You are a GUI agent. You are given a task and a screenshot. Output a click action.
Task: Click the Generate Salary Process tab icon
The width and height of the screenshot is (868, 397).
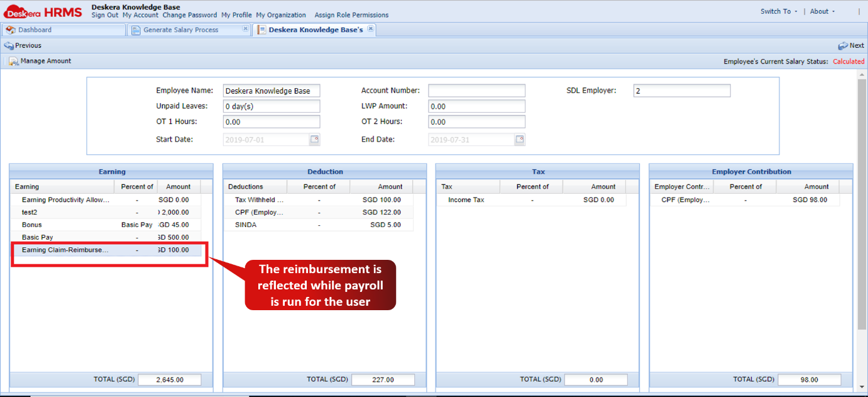(x=135, y=29)
